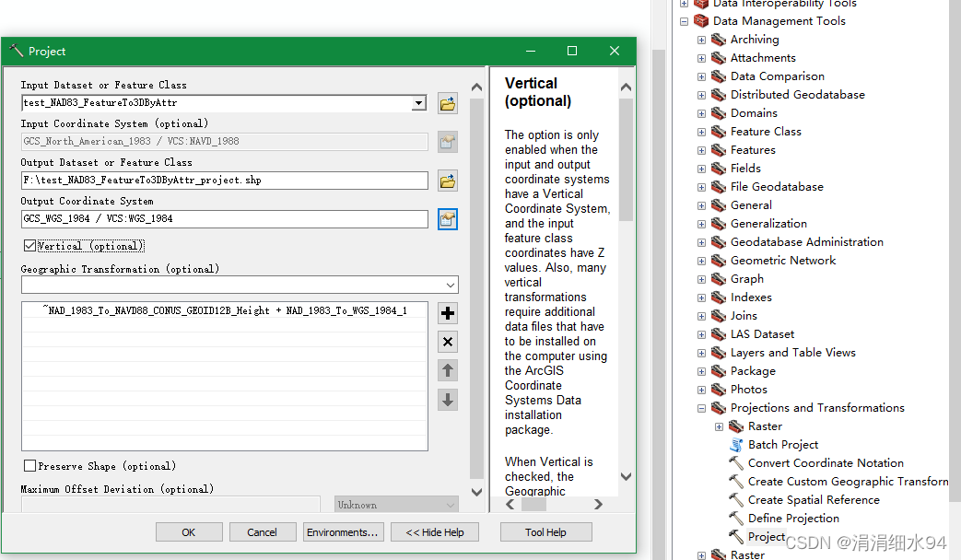Click help panel scroll down arrow
Image resolution: width=961 pixels, height=560 pixels.
[x=626, y=477]
